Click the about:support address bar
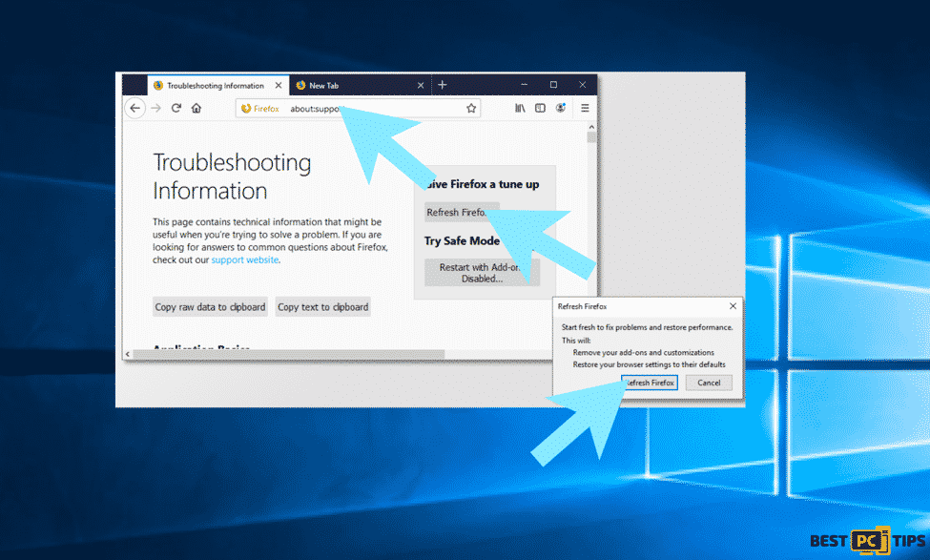930x560 pixels. tap(359, 109)
